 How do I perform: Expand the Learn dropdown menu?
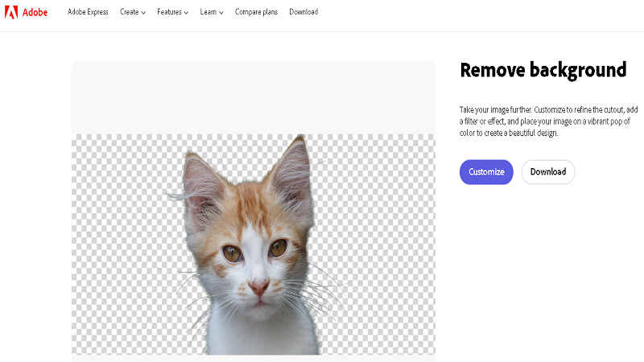212,12
